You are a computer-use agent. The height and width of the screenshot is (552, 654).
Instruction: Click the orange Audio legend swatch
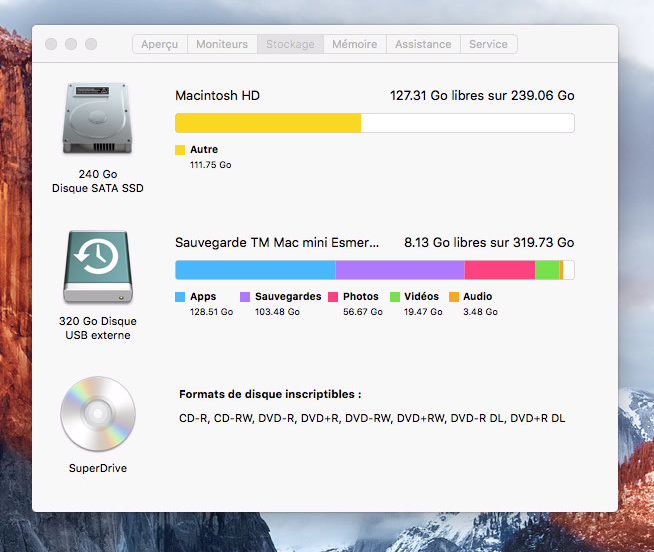pos(454,297)
